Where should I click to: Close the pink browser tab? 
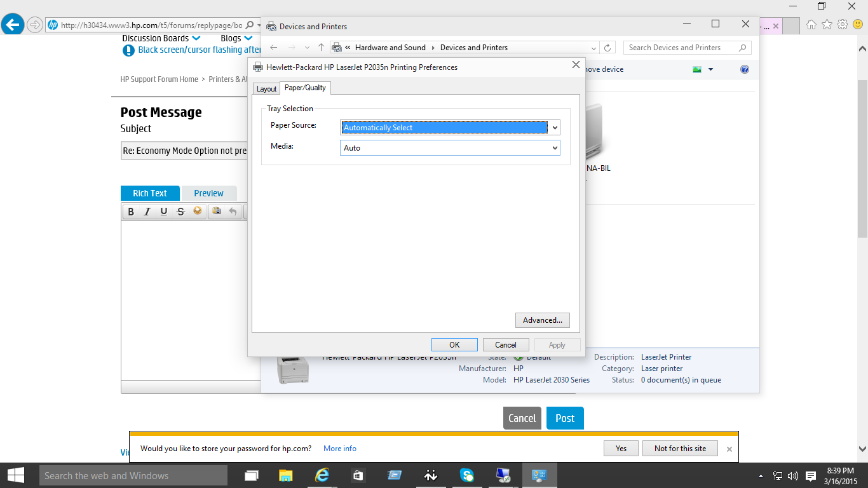pos(775,26)
